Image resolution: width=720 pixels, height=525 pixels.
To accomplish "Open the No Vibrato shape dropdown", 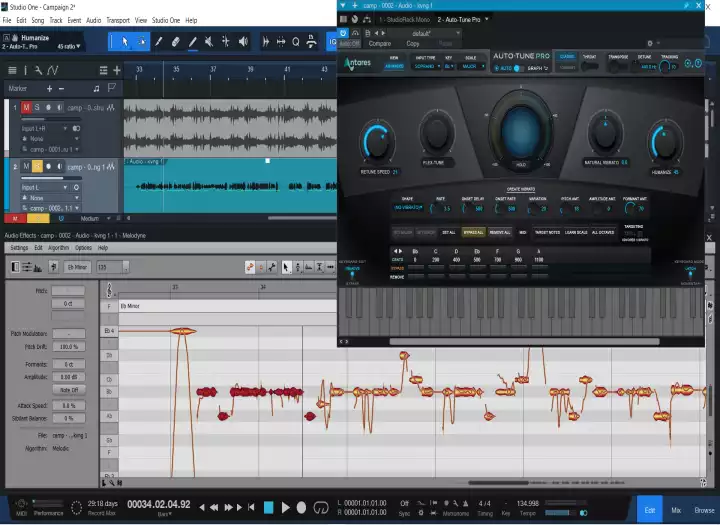I will [x=408, y=208].
